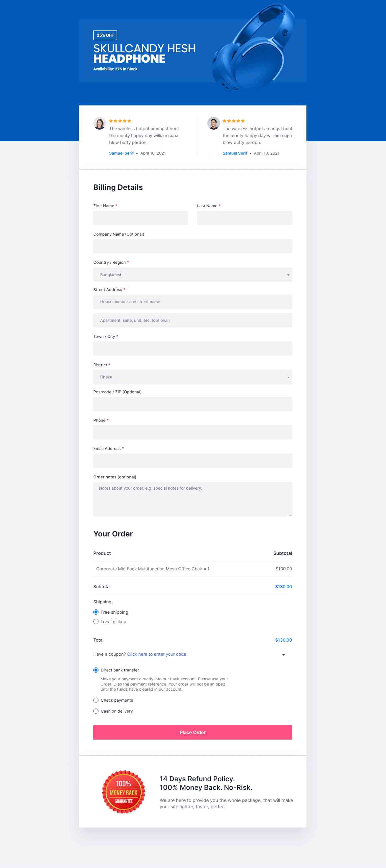386x868 pixels.
Task: Choose Cash on delivery payment
Action: coord(96,711)
